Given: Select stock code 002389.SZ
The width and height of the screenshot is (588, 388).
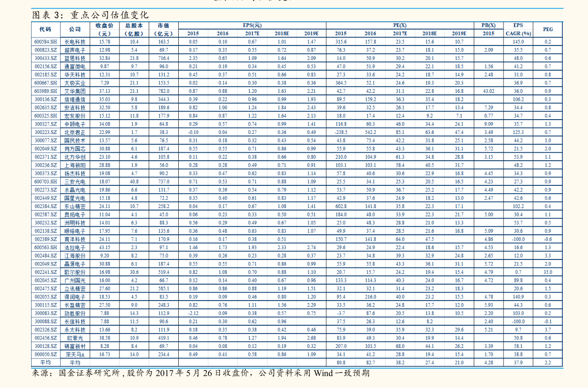Looking at the screenshot, I should (x=45, y=239).
